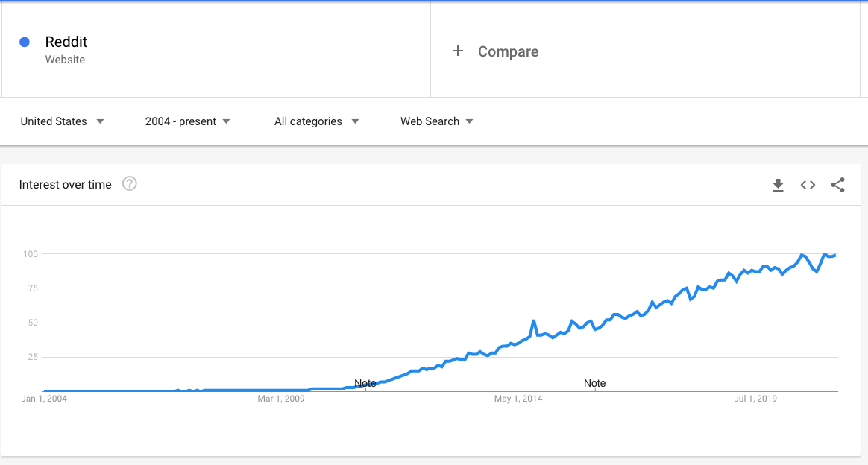The height and width of the screenshot is (465, 868).
Task: Share the Interest over time chart
Action: point(837,185)
